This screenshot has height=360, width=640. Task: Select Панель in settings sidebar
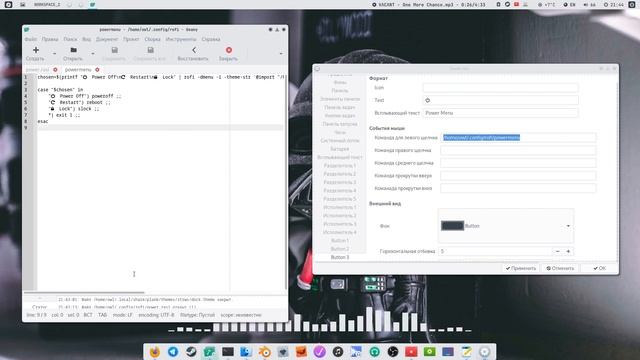[x=340, y=90]
